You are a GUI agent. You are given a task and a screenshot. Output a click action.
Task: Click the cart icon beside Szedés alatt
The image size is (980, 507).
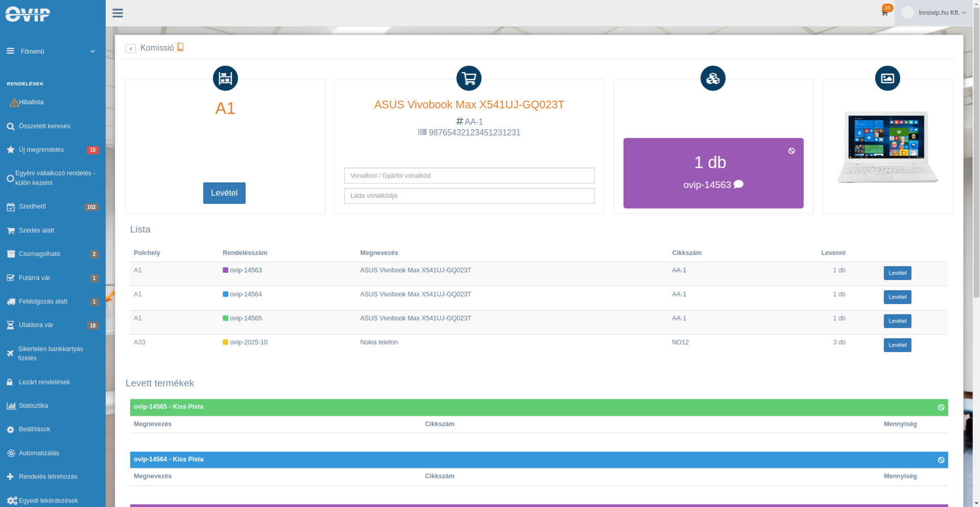10,231
